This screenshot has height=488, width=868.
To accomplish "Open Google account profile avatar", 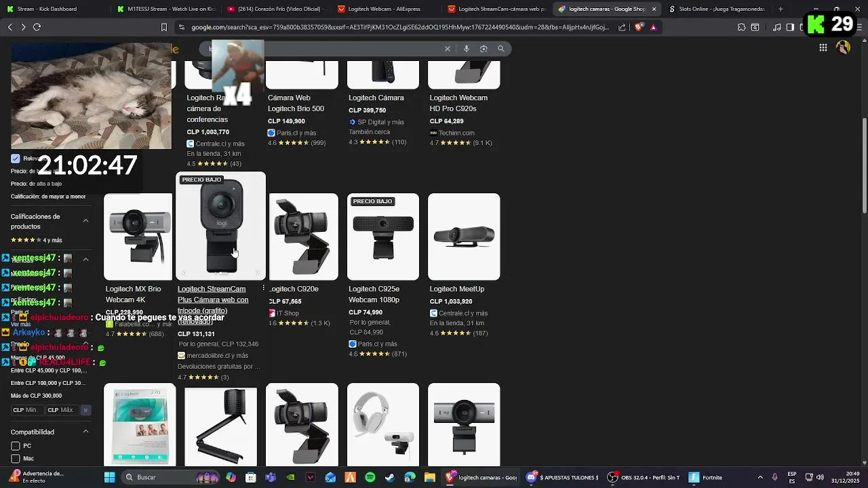I will pos(843,47).
